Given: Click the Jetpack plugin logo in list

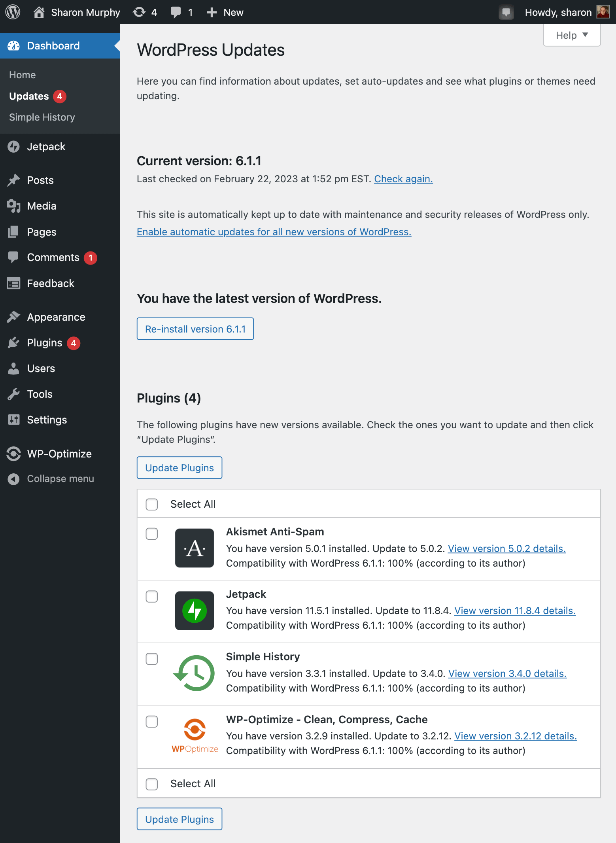Looking at the screenshot, I should [195, 611].
